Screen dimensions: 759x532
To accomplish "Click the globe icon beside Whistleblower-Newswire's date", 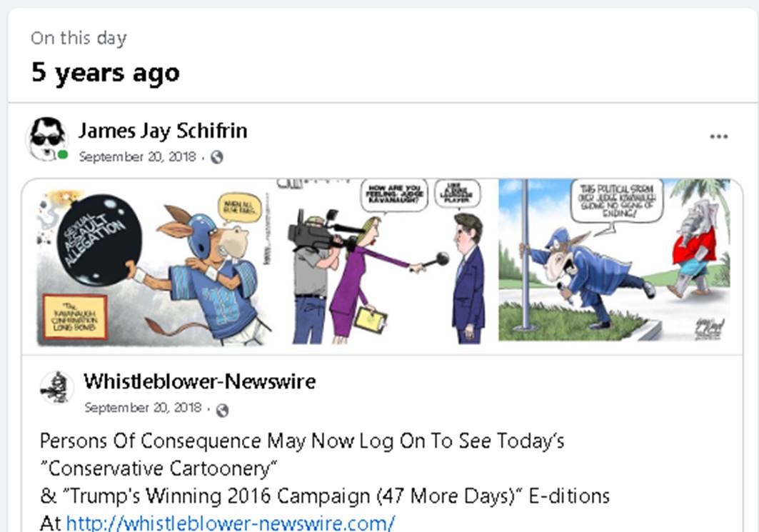I will 222,410.
